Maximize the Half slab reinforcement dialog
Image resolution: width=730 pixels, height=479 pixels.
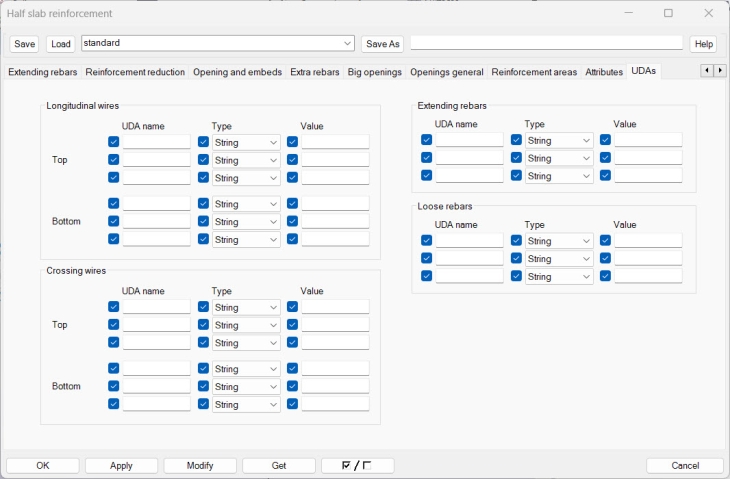(x=668, y=13)
